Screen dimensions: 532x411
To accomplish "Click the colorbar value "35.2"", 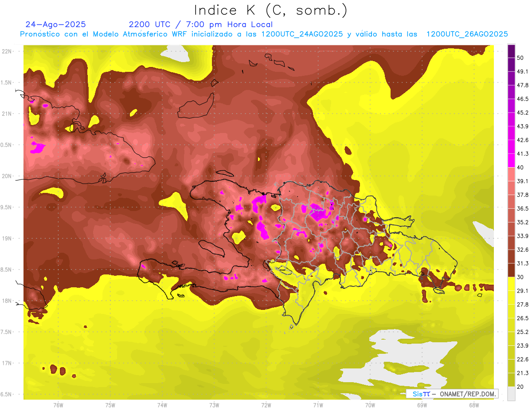I will pos(522,222).
